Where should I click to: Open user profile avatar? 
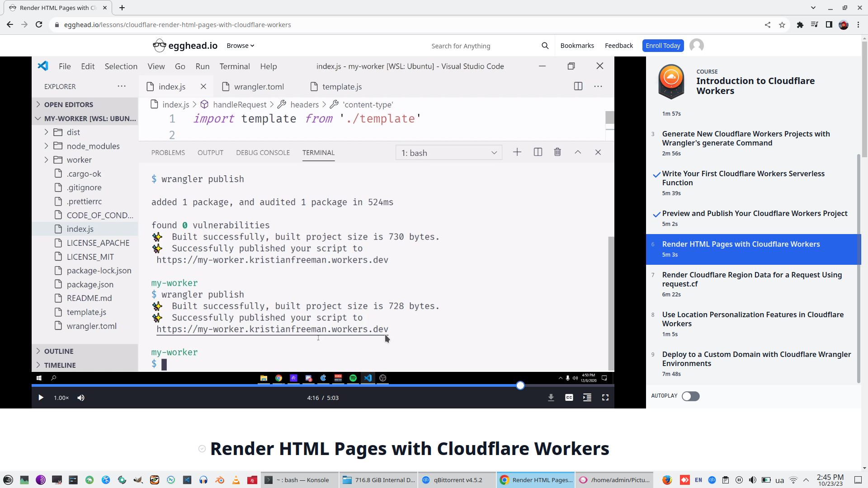[696, 46]
